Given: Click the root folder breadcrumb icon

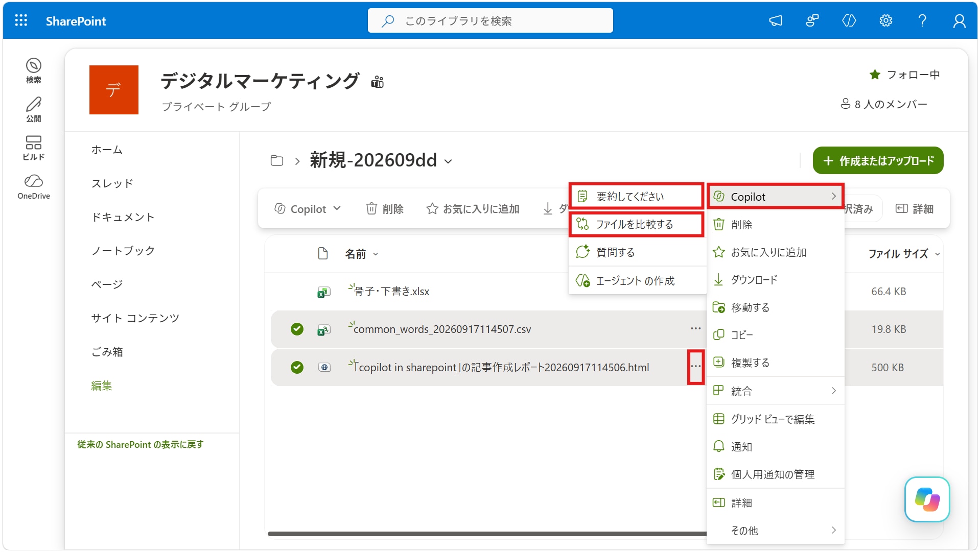Looking at the screenshot, I should tap(276, 160).
